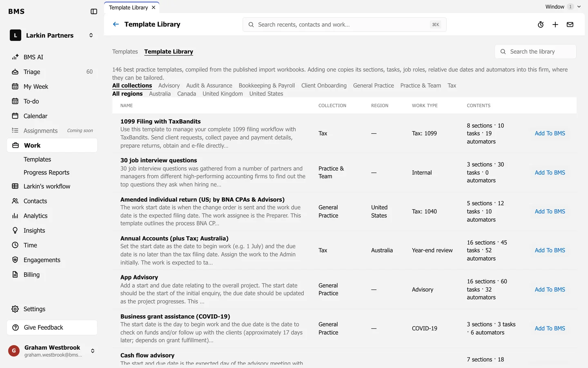Open the My Week calendar icon
The width and height of the screenshot is (588, 368).
(15, 87)
